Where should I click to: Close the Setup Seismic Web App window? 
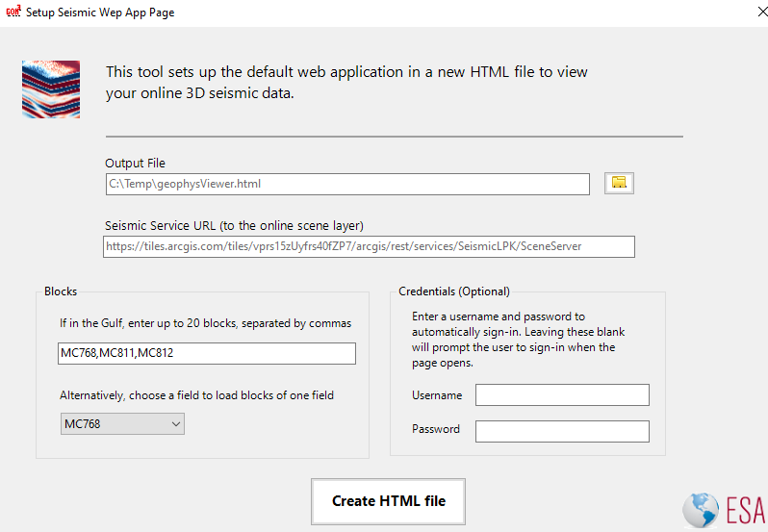coord(746,13)
